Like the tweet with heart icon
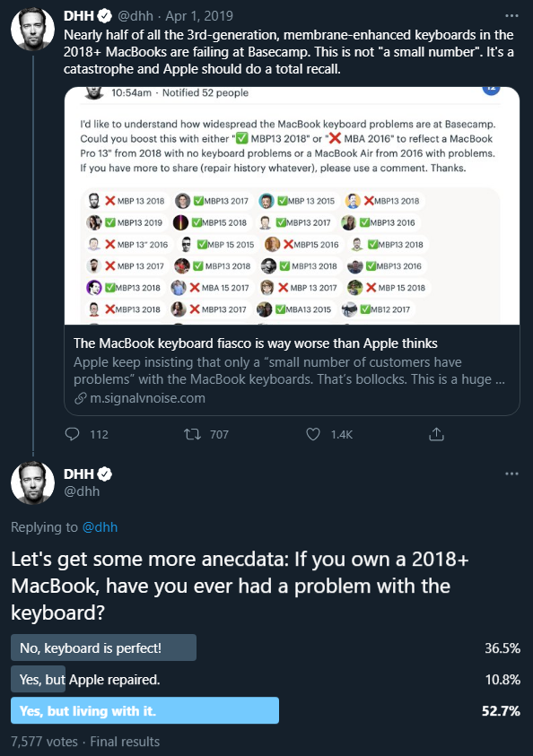The height and width of the screenshot is (756, 533). [313, 434]
